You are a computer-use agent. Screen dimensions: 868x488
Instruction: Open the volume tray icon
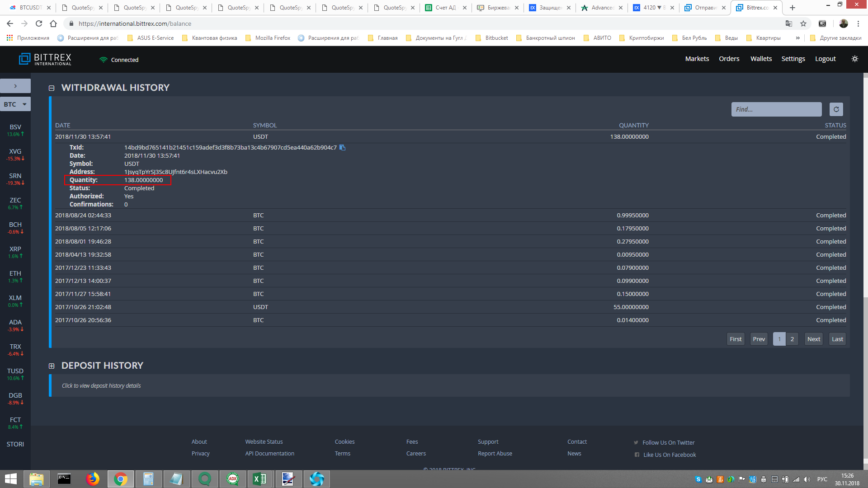coord(807,479)
